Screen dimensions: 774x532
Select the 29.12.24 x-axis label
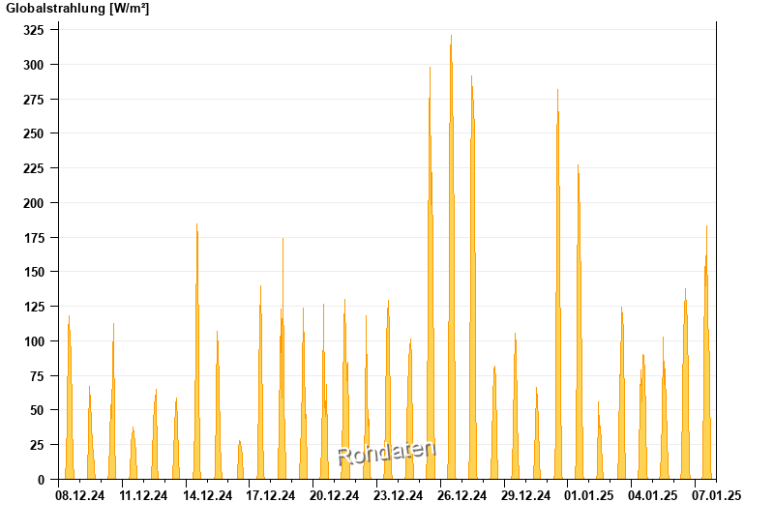click(x=525, y=495)
